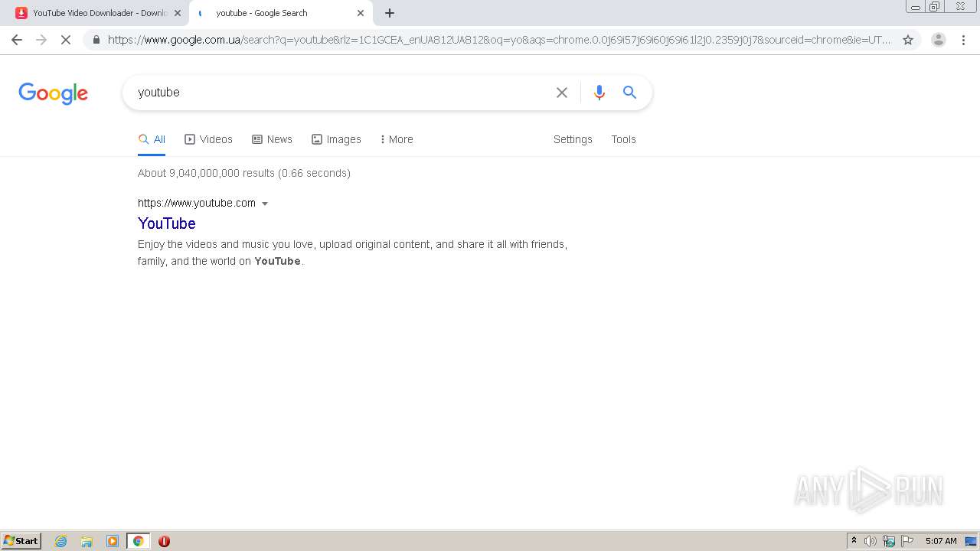Launch Internet Explorer from taskbar

coord(61,541)
